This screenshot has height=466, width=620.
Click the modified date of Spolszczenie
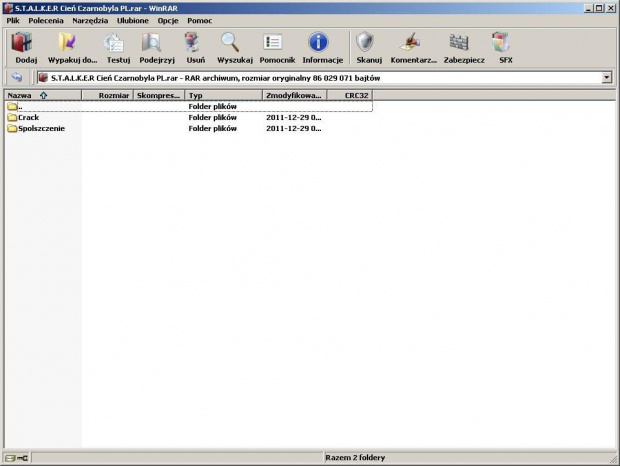pyautogui.click(x=293, y=128)
